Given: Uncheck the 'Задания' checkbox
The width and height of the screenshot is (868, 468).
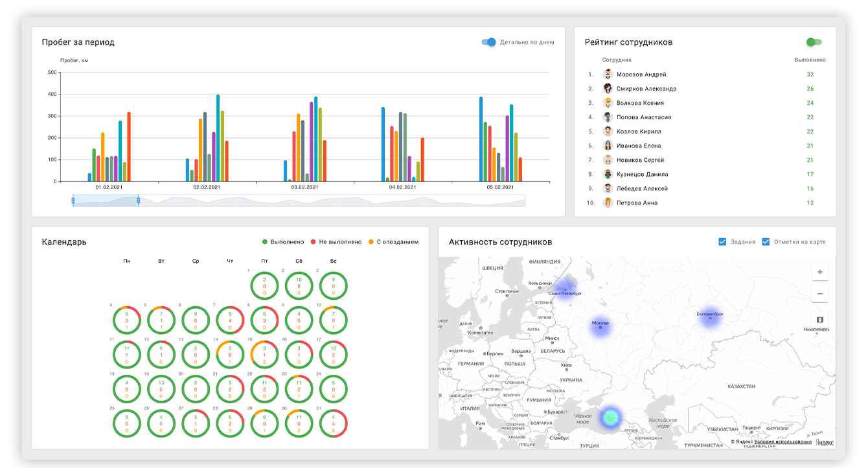Looking at the screenshot, I should (722, 242).
